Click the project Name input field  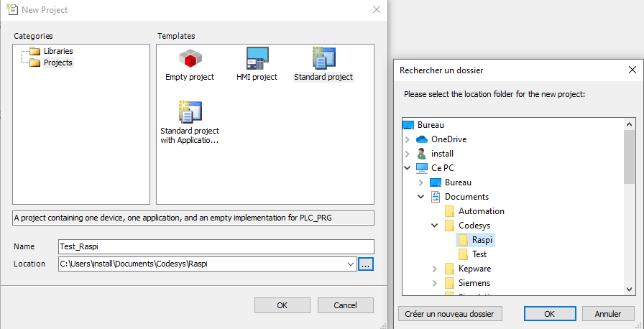(216, 246)
